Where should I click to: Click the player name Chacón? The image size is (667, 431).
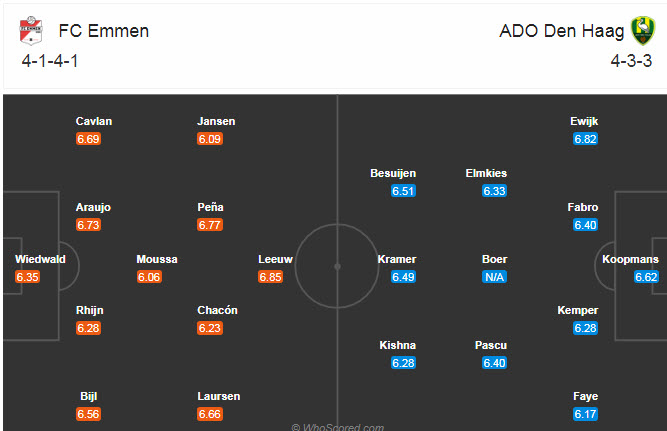click(x=217, y=310)
